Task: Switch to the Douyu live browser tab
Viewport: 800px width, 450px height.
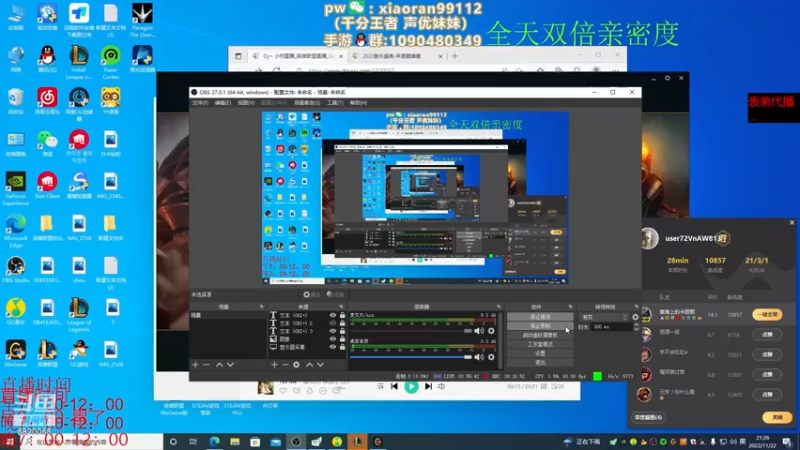Action: (297, 56)
